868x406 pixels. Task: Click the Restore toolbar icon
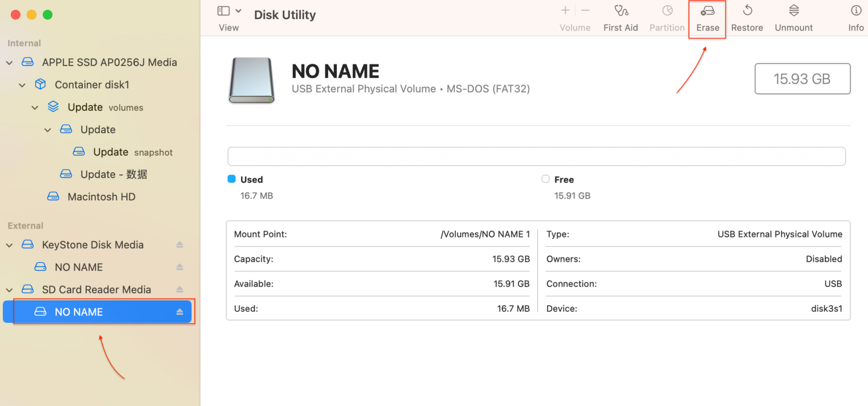747,11
